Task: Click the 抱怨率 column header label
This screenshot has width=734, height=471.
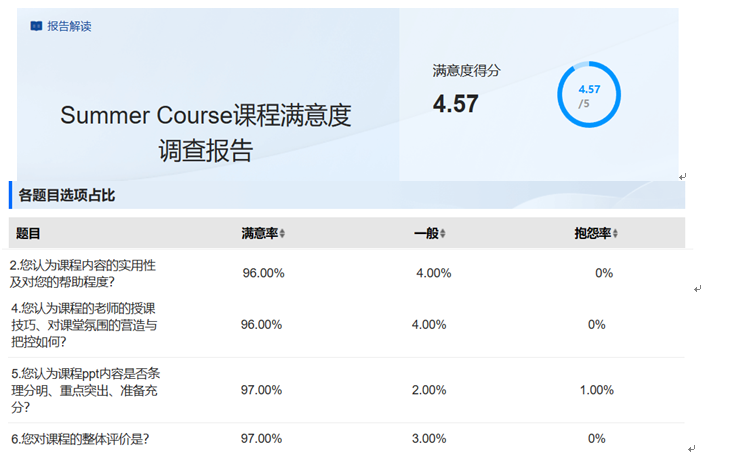Action: click(x=592, y=233)
